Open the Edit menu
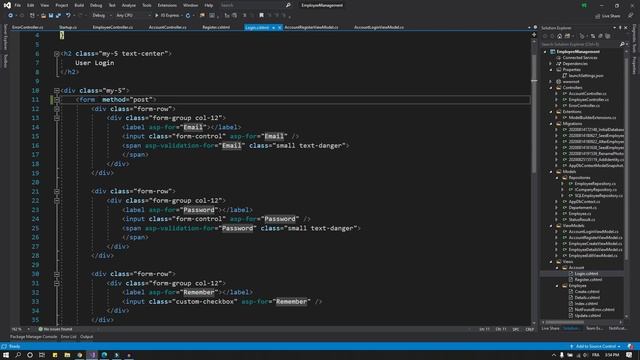640x360 pixels. coord(31,5)
